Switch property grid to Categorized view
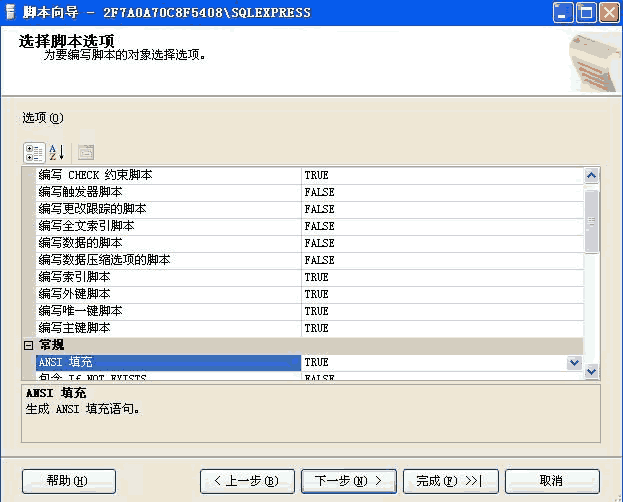 (x=33, y=152)
